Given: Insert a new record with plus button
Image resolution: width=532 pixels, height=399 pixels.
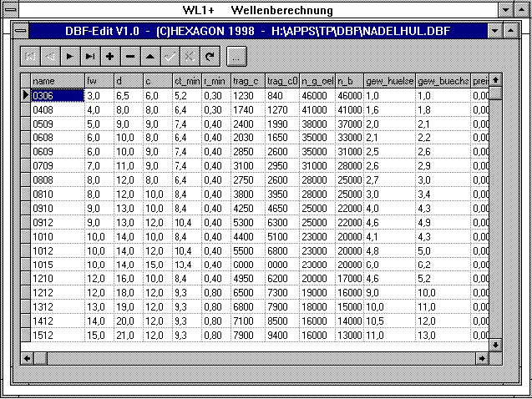Looking at the screenshot, I should [x=109, y=57].
